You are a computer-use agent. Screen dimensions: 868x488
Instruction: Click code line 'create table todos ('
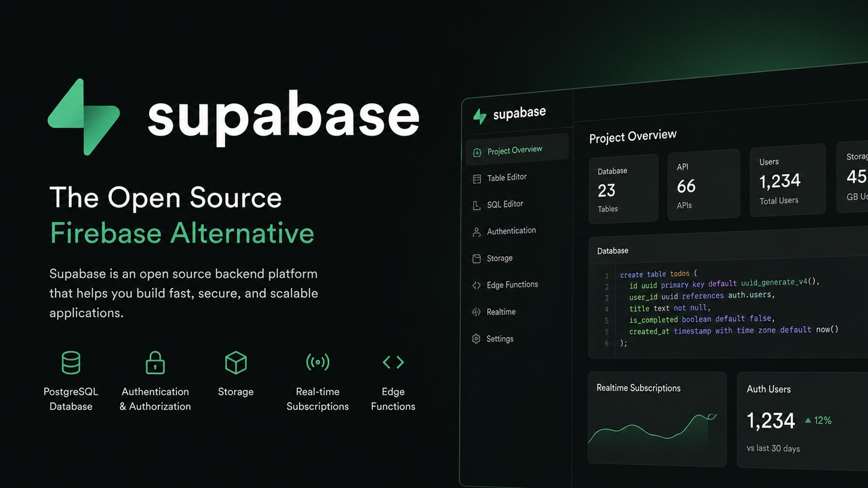[x=658, y=274]
